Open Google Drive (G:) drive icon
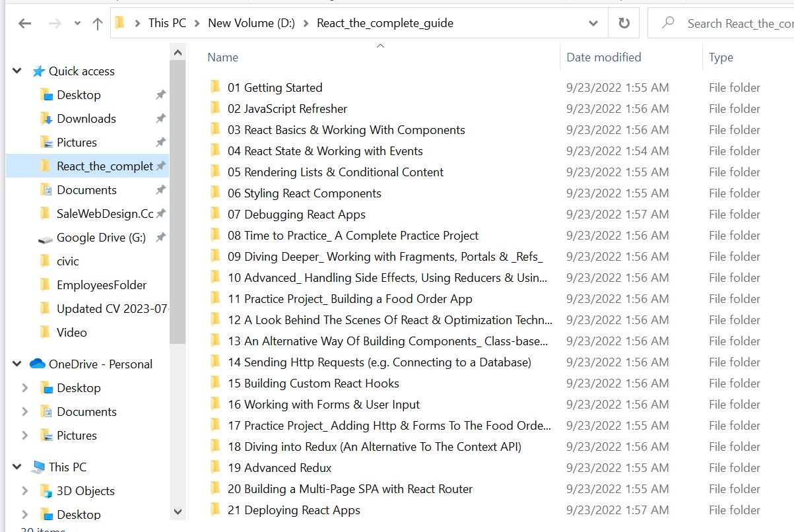The height and width of the screenshot is (532, 794). coord(46,238)
